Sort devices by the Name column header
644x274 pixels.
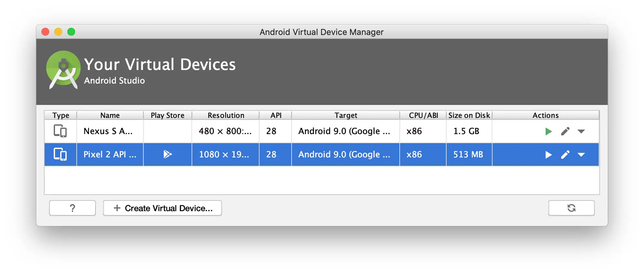coord(110,115)
